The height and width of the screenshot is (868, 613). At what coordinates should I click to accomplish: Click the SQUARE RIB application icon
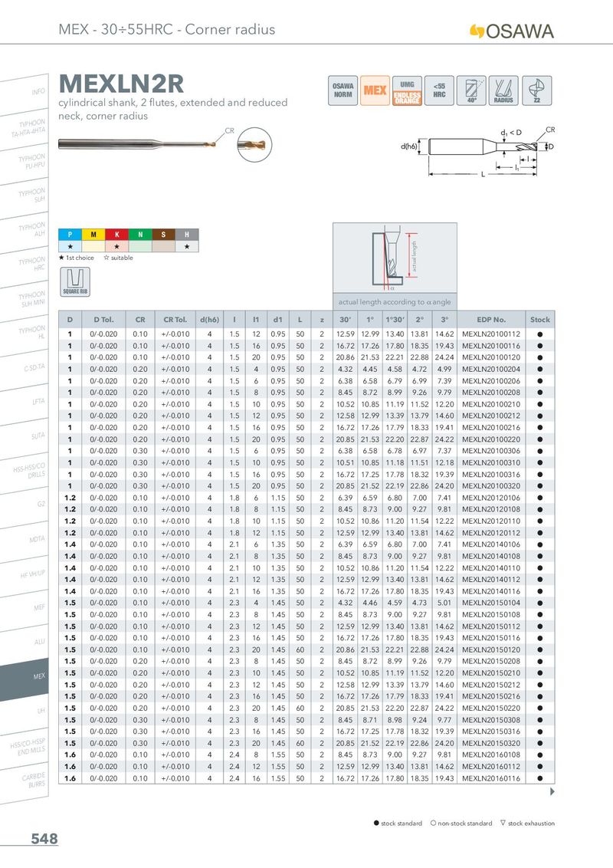pyautogui.click(x=75, y=281)
